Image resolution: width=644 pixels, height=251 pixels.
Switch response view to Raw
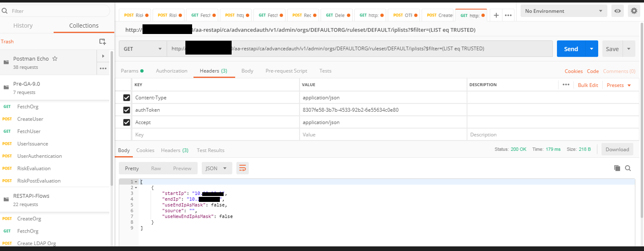click(x=156, y=168)
